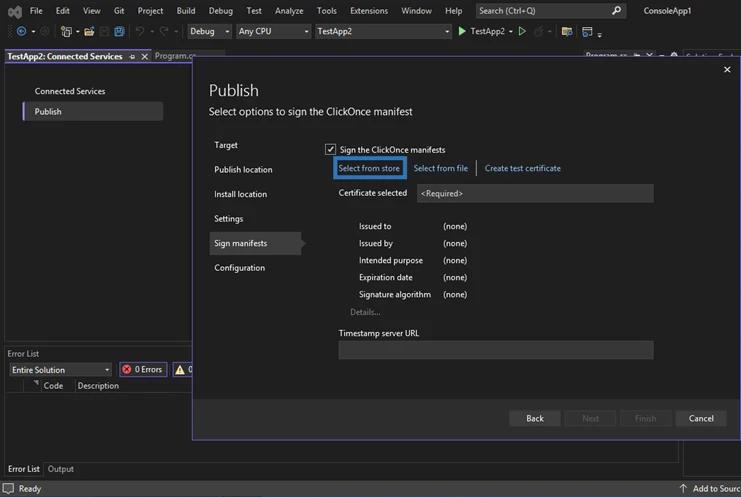The width and height of the screenshot is (741, 497).
Task: Click the Open File folder icon
Action: tap(89, 31)
